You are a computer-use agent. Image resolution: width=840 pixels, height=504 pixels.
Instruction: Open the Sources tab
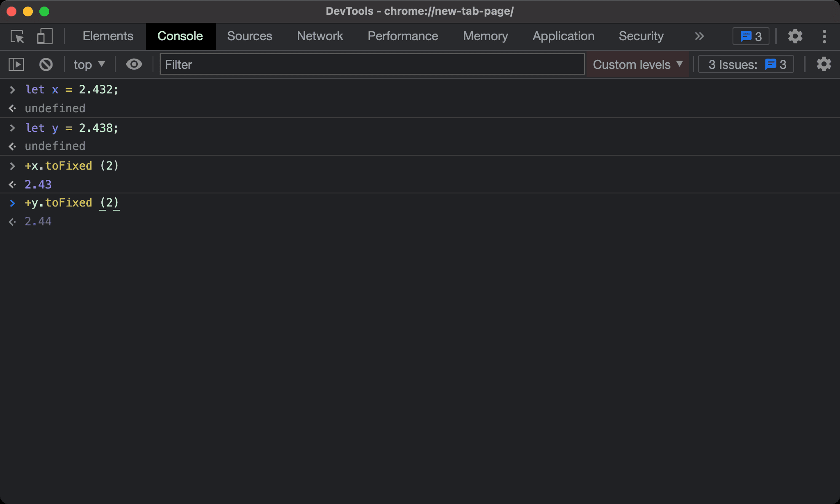pyautogui.click(x=249, y=36)
